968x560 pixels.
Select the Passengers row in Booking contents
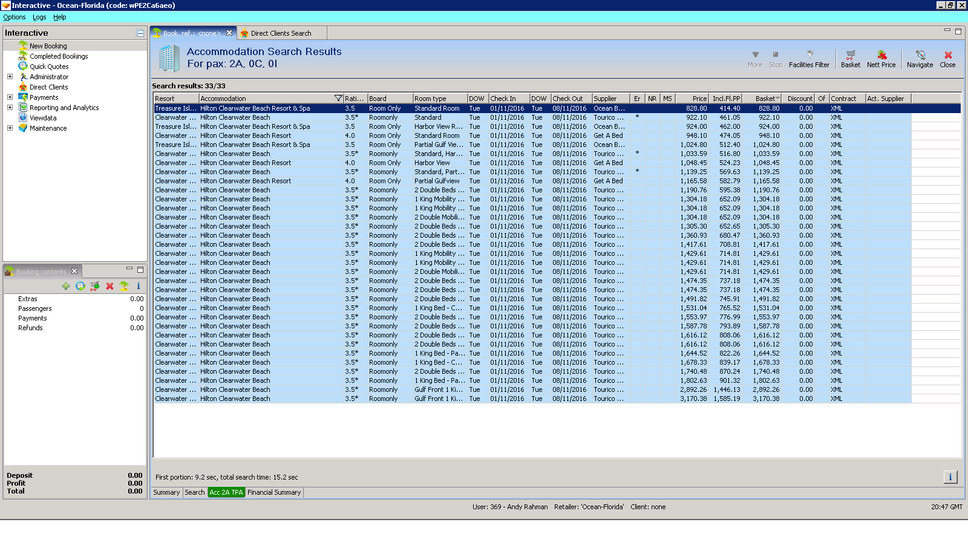[x=75, y=308]
